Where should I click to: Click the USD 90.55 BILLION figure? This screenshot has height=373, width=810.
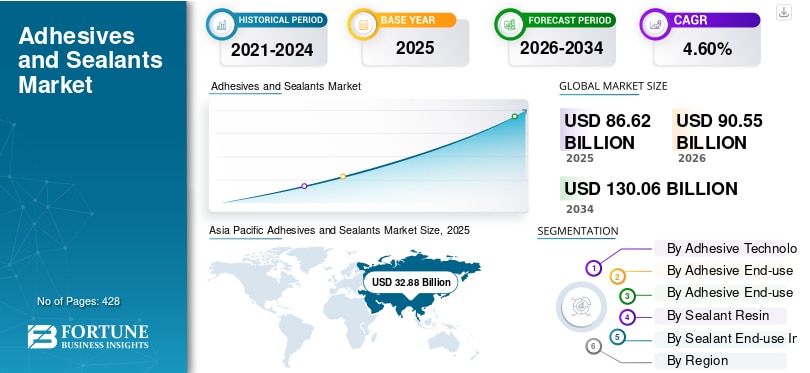pos(719,131)
